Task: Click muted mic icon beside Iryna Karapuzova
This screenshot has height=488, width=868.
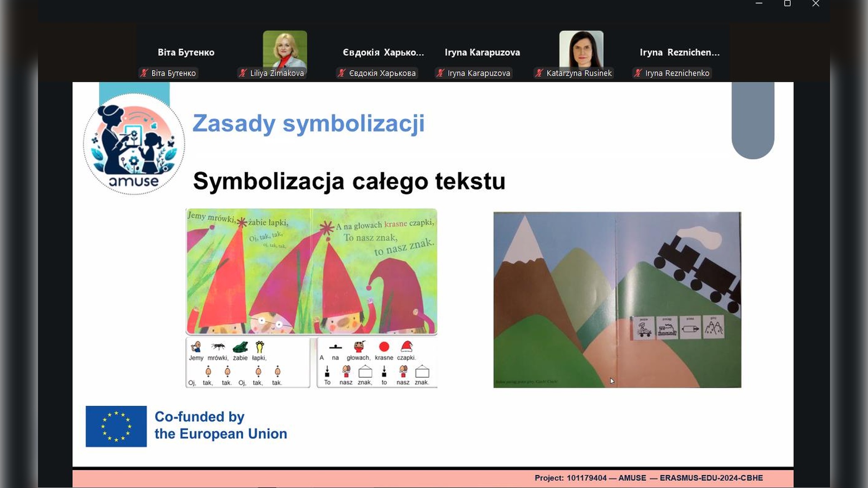Action: tap(440, 73)
